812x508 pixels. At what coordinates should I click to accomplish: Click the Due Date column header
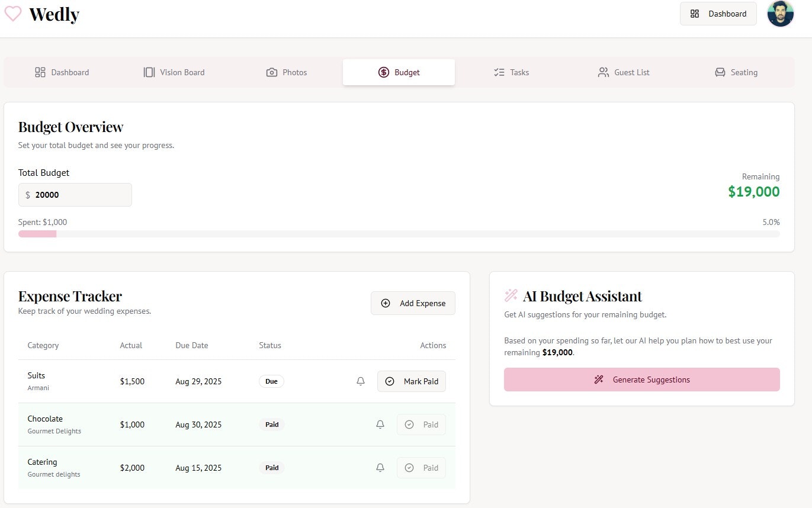tap(192, 345)
